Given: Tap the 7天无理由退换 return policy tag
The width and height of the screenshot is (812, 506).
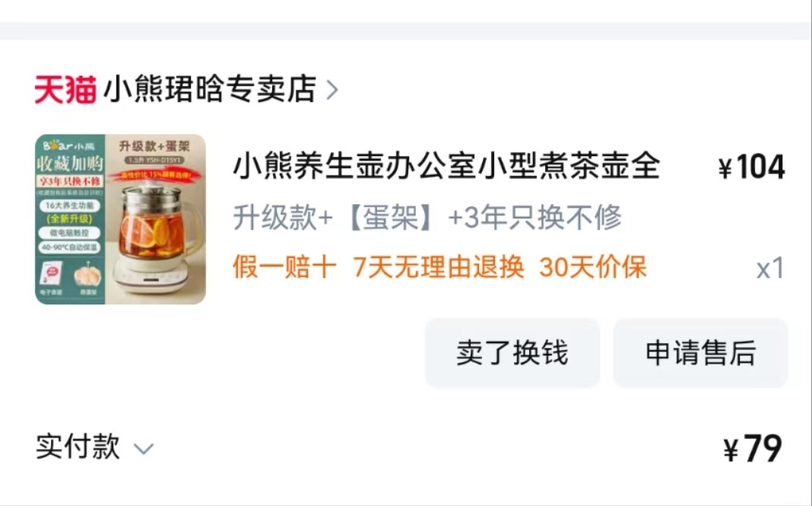Looking at the screenshot, I should tap(438, 267).
